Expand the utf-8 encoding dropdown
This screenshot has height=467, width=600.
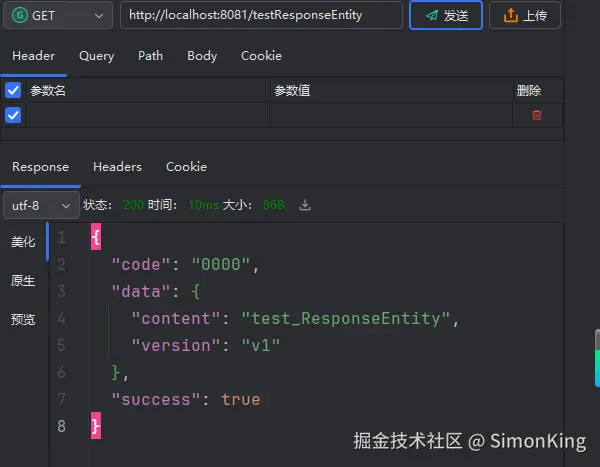[41, 205]
